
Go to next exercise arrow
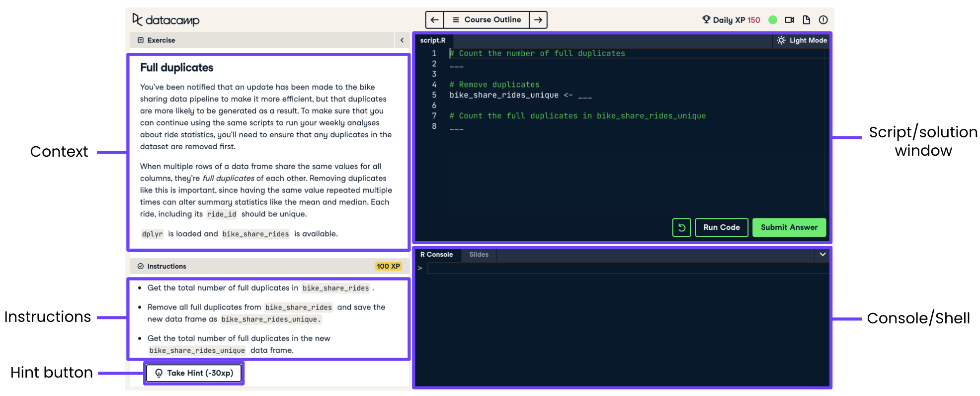click(x=538, y=20)
